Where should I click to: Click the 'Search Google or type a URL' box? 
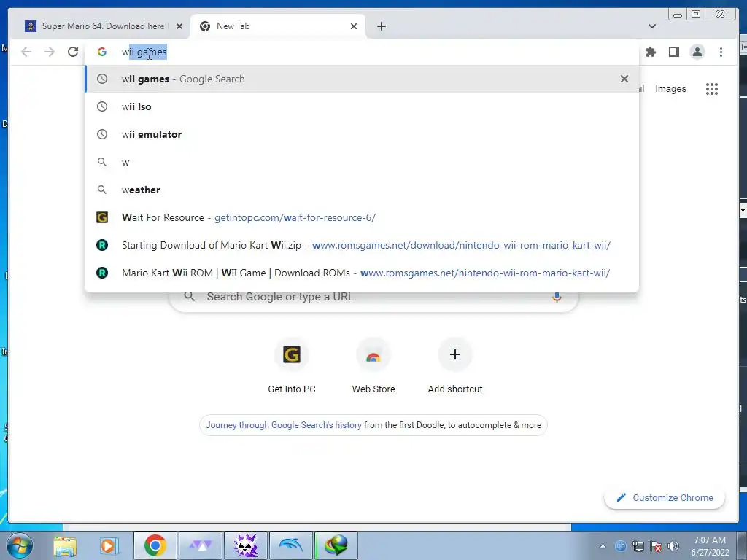[374, 297]
